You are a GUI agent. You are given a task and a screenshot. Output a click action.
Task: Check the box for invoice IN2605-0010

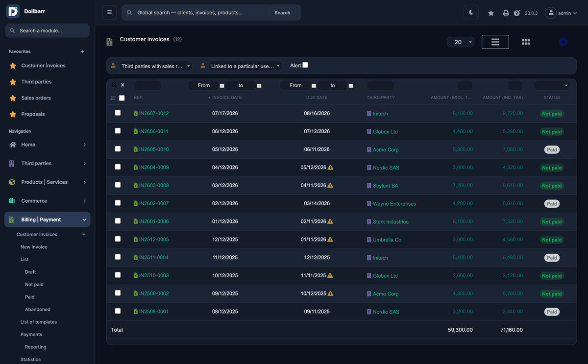click(118, 149)
